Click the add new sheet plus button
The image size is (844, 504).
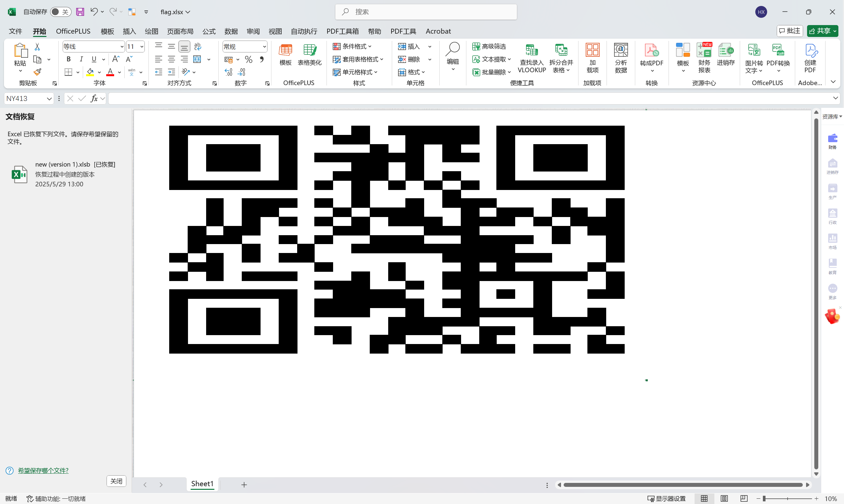click(244, 485)
